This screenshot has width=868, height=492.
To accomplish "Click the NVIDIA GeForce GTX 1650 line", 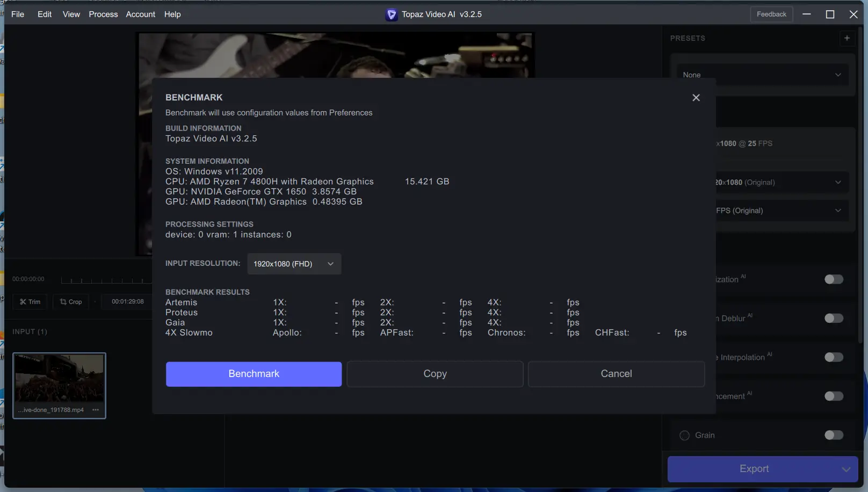I will point(261,192).
